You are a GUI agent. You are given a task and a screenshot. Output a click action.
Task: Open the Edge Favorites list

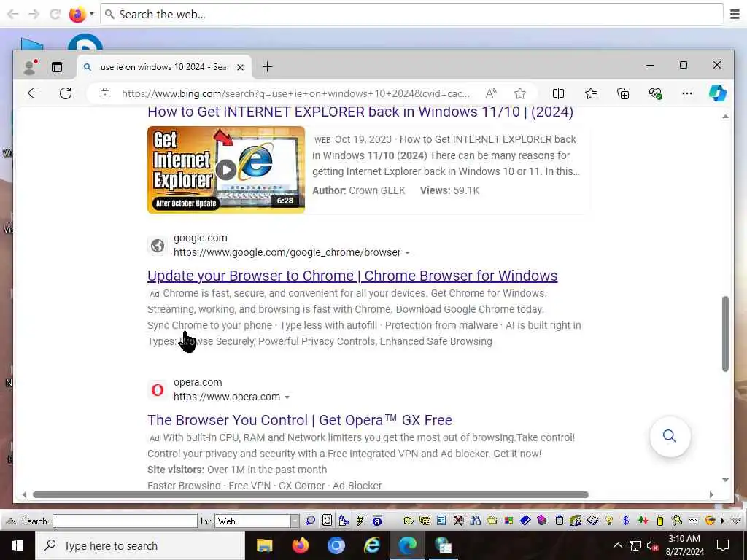tap(591, 93)
